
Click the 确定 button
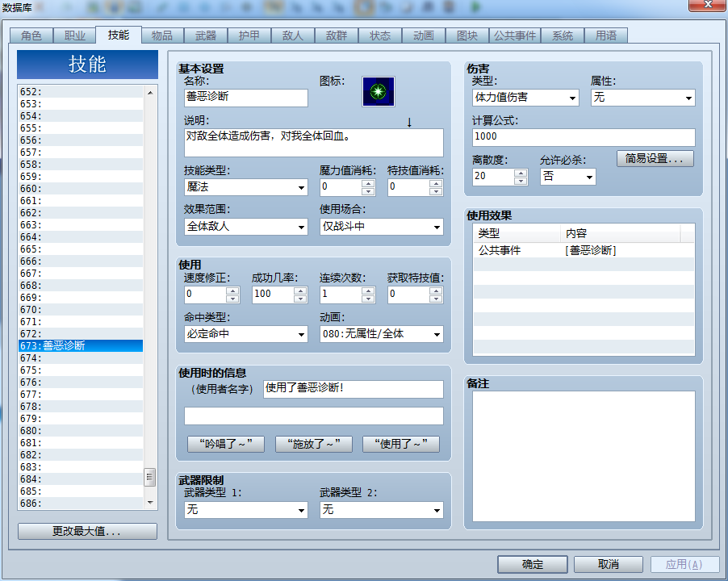(x=533, y=564)
